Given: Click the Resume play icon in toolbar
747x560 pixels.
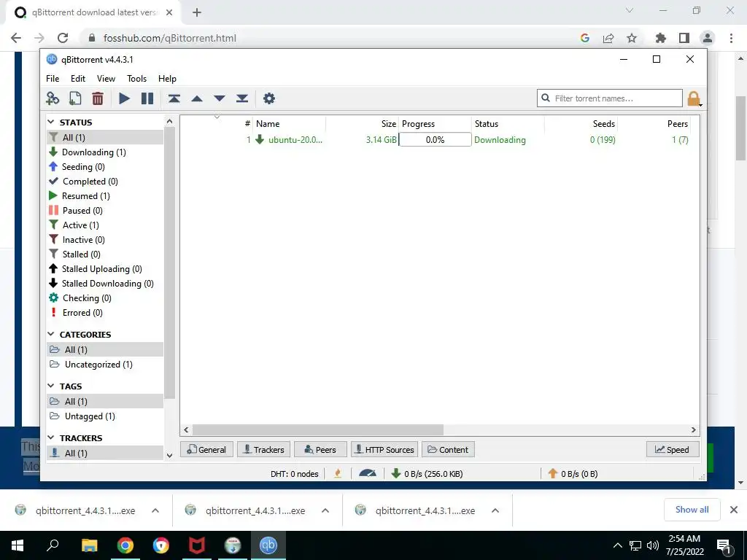Looking at the screenshot, I should coord(124,98).
